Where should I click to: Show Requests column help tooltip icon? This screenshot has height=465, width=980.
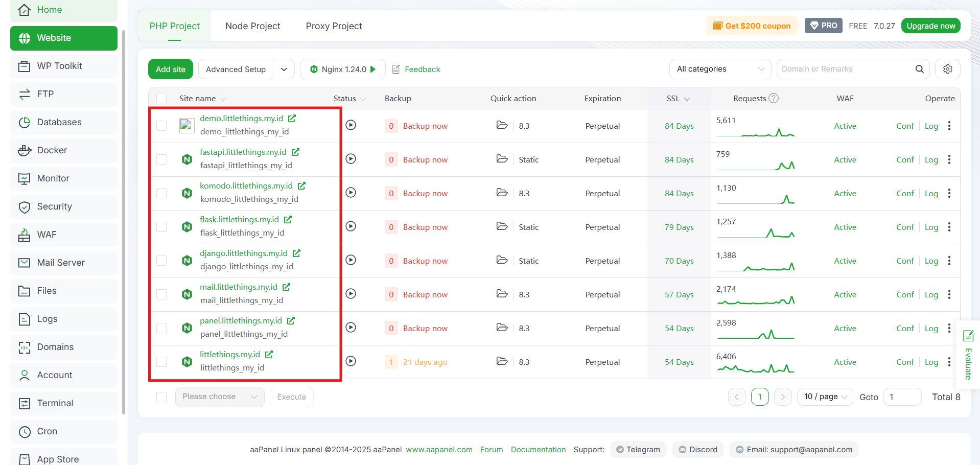click(x=774, y=98)
